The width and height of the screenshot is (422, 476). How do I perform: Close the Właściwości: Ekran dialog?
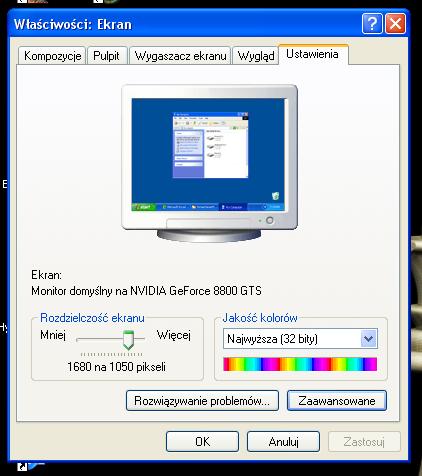tap(396, 24)
